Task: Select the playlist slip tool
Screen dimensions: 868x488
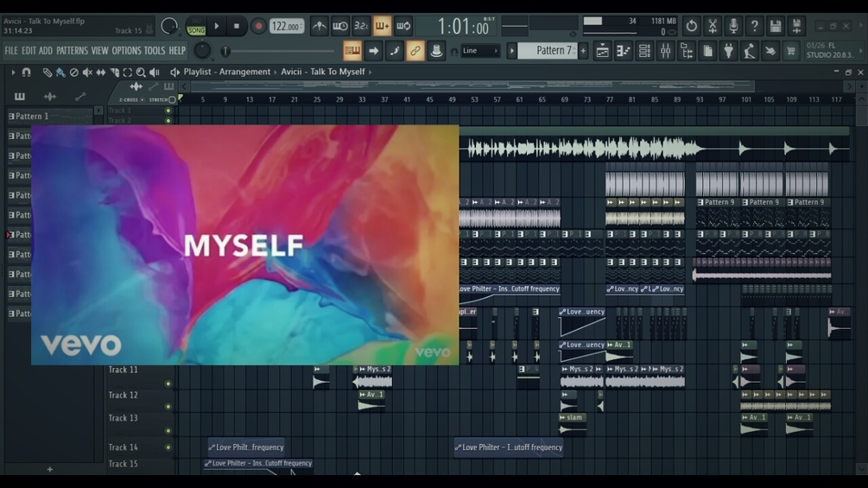Action: click(x=101, y=72)
